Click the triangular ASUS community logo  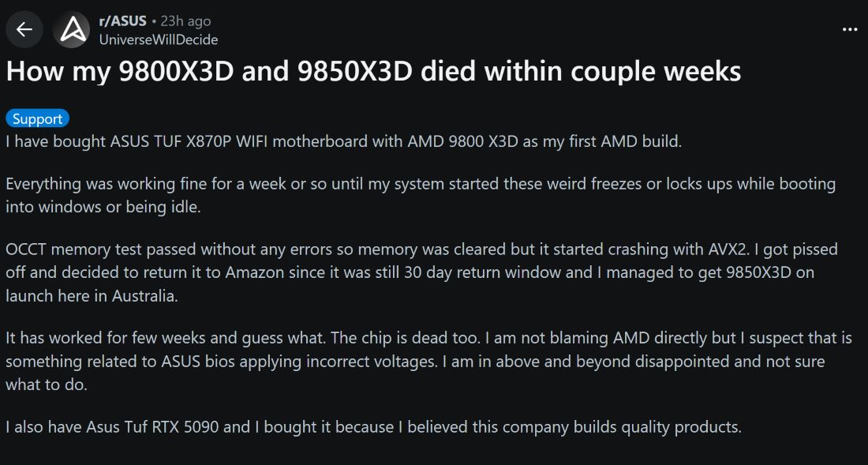click(71, 29)
